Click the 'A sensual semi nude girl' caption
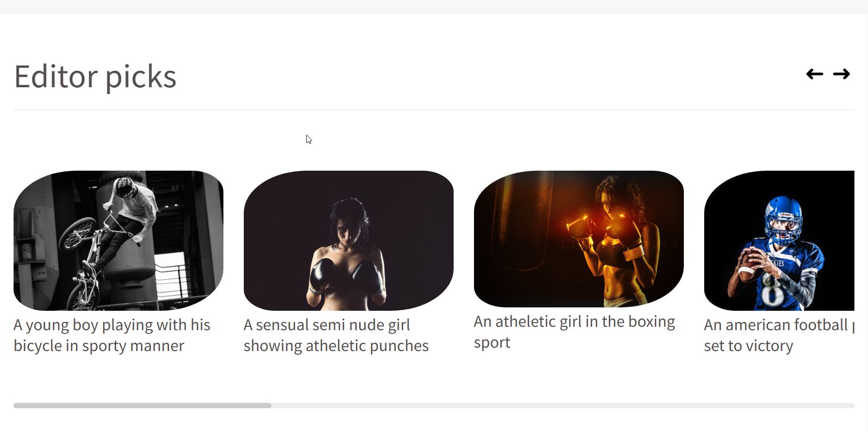The image size is (868, 432). (x=336, y=335)
